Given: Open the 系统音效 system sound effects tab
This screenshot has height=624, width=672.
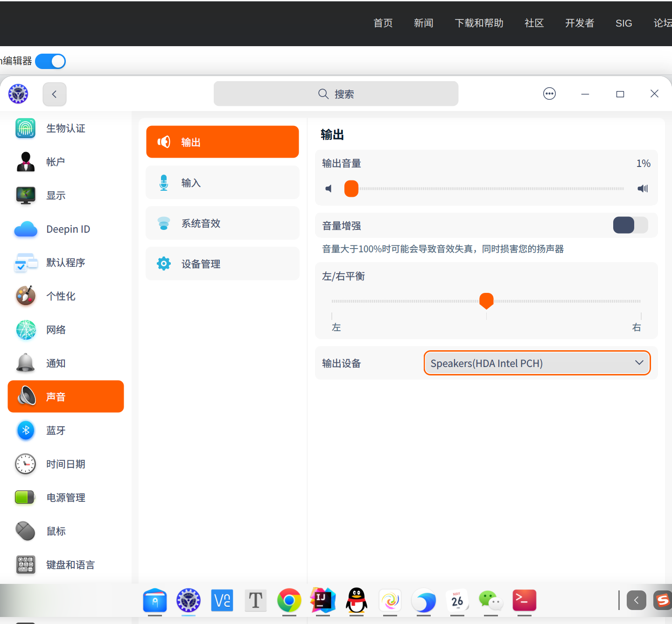Looking at the screenshot, I should tap(223, 223).
